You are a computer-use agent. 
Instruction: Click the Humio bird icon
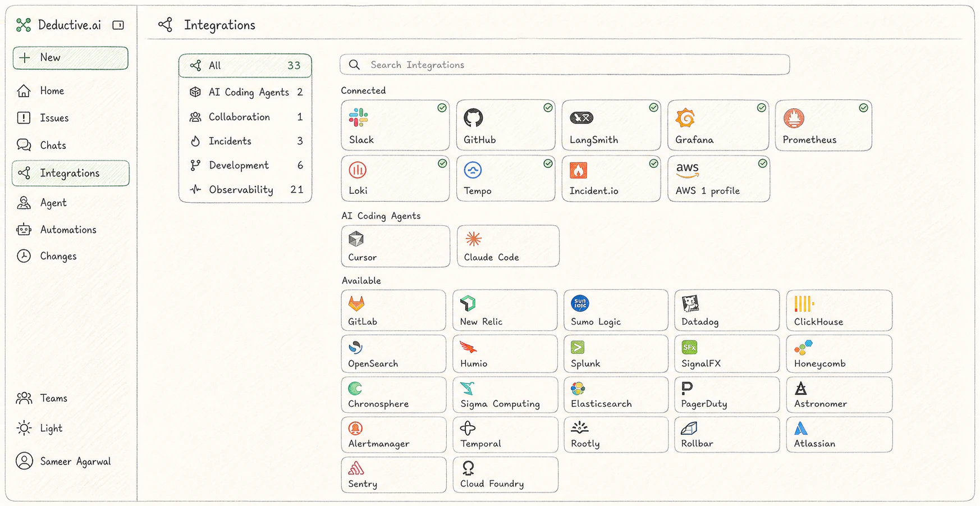coord(468,347)
